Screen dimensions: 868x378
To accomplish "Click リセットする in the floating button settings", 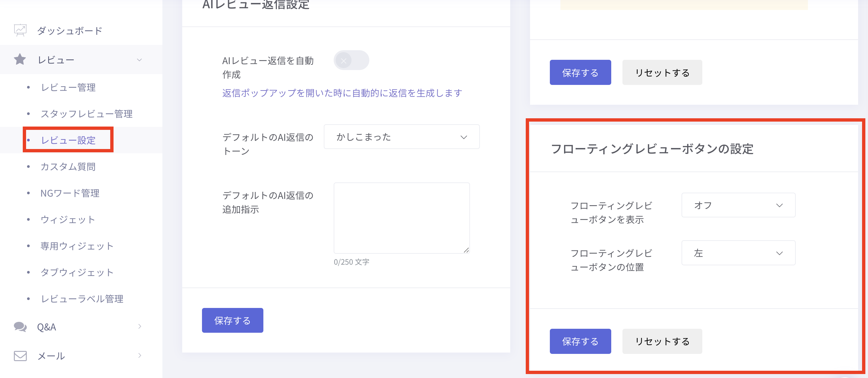I will click(x=662, y=341).
